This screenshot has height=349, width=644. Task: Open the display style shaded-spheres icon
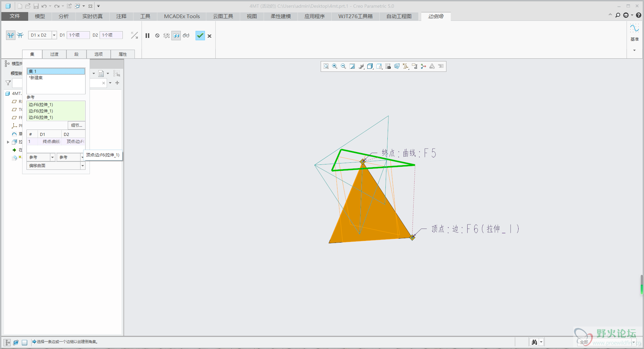point(361,66)
